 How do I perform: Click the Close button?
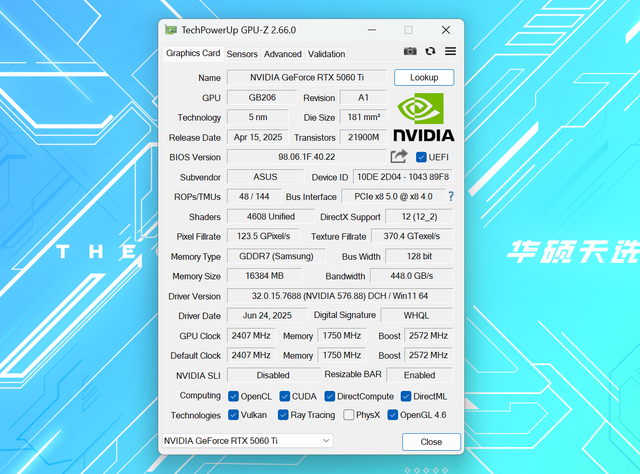click(431, 442)
